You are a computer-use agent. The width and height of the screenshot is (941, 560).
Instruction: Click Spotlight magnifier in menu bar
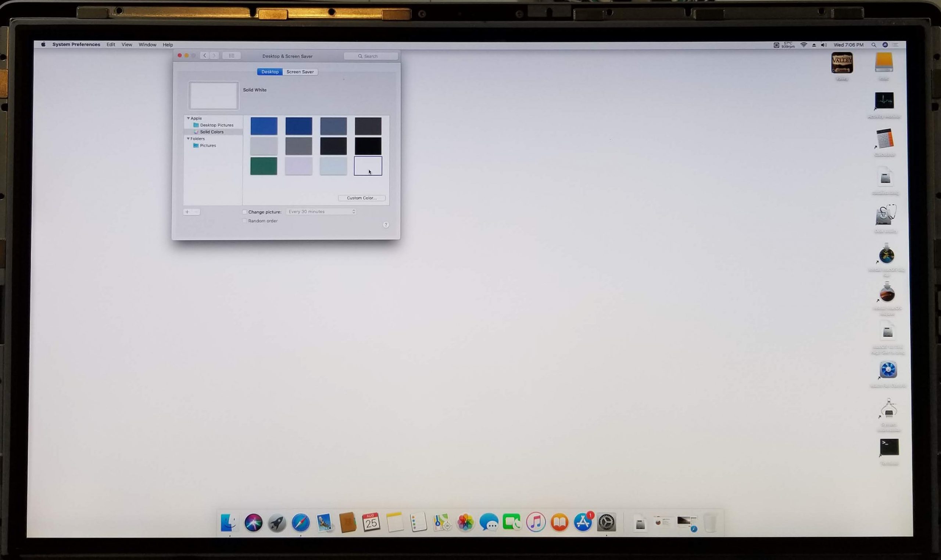click(x=874, y=45)
